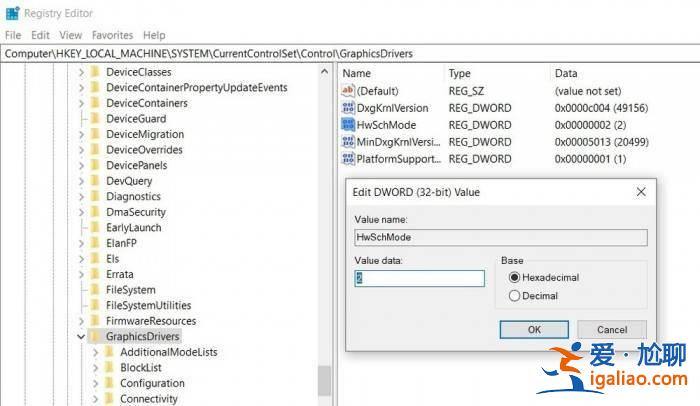Click the DeviceContainers folder icon
This screenshot has height=406, width=700.
95,103
